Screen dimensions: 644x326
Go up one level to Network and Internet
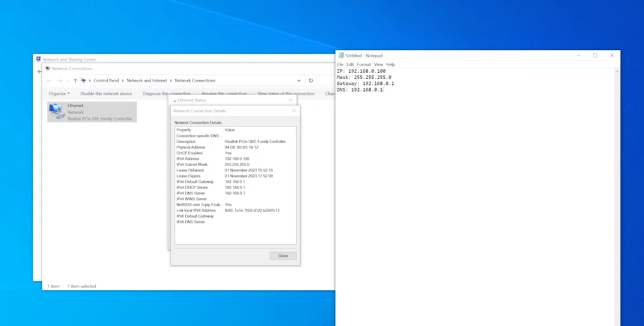coord(75,81)
